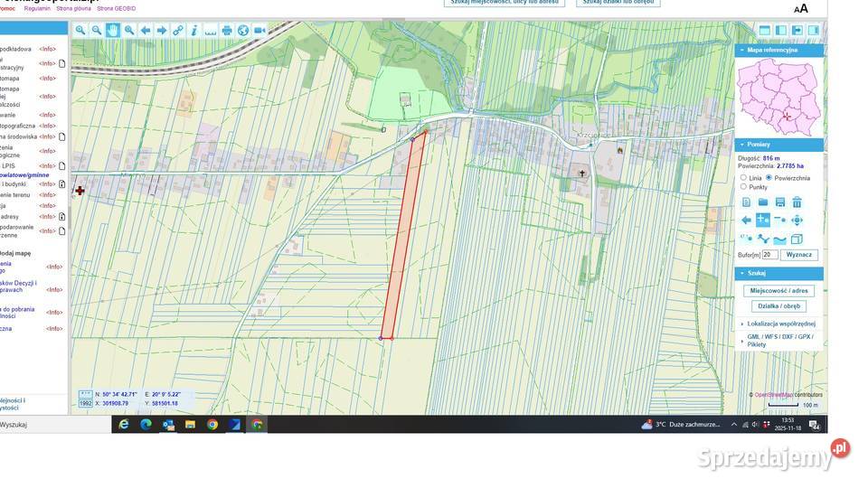This screenshot has height=488, width=868.
Task: Choose the Punkty radio option
Action: pyautogui.click(x=743, y=187)
